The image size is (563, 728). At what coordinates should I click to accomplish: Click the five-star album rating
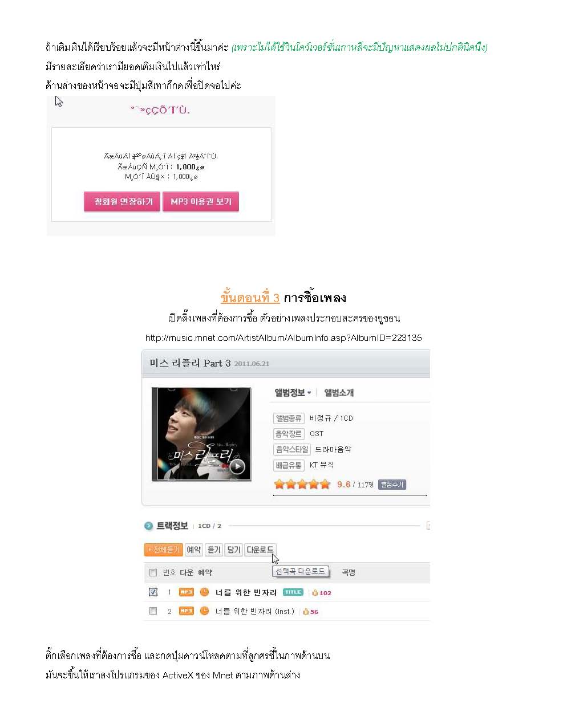point(302,485)
